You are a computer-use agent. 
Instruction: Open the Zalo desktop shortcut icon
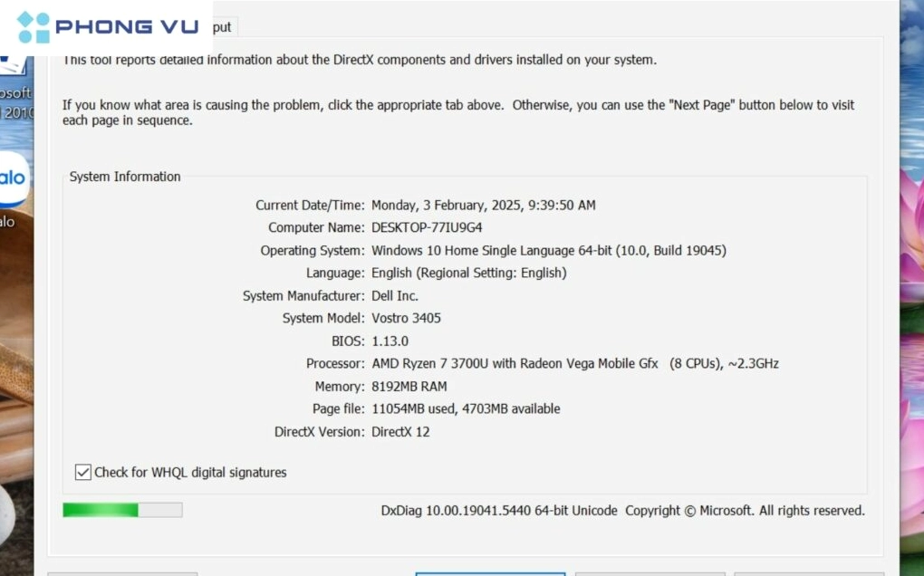[13, 180]
